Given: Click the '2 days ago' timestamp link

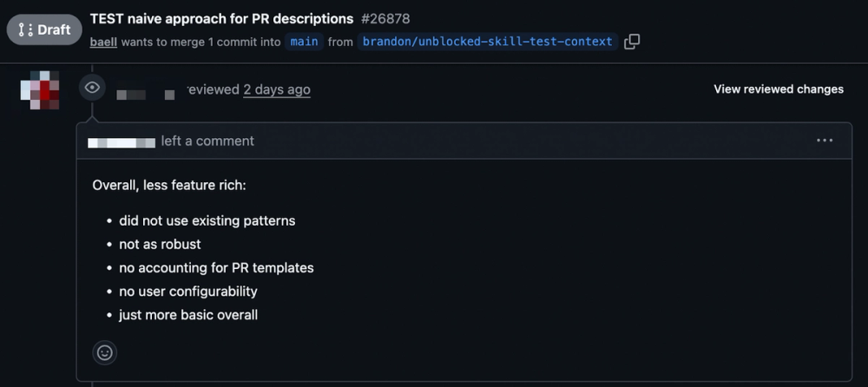Looking at the screenshot, I should pos(277,89).
